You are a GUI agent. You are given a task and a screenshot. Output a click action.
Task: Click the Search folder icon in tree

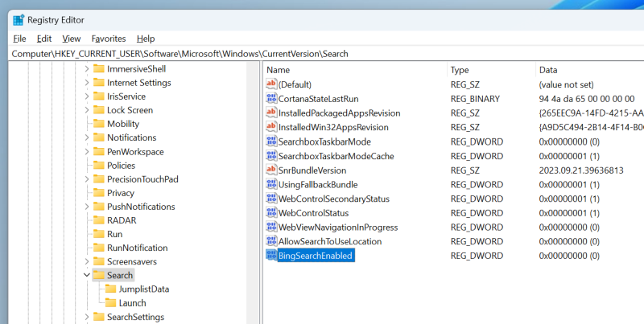[98, 276]
